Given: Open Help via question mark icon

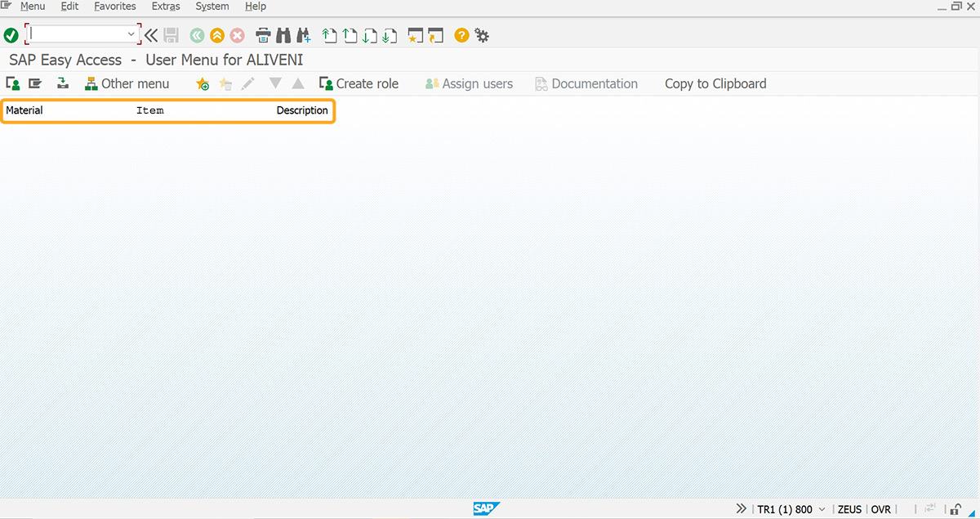Looking at the screenshot, I should [x=461, y=35].
